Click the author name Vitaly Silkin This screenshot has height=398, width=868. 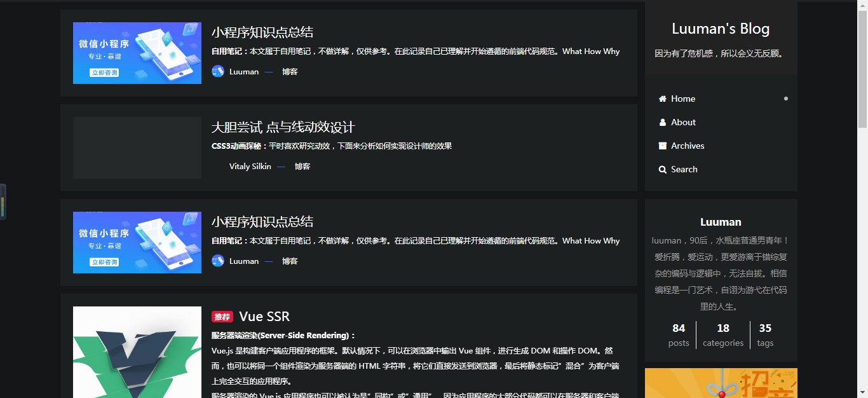250,167
